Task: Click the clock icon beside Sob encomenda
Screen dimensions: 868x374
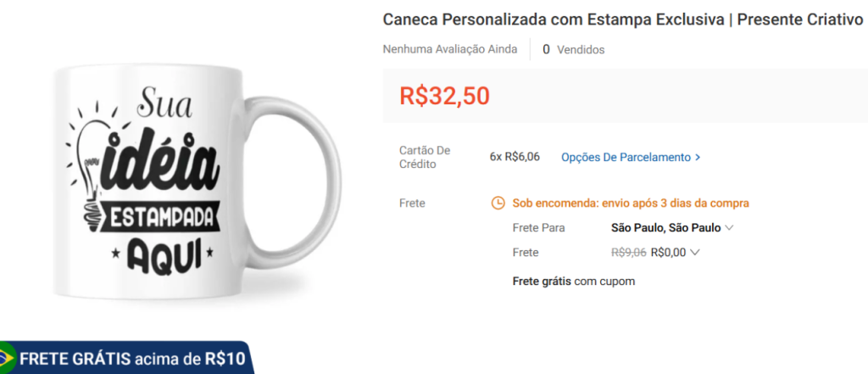Action: (x=498, y=203)
